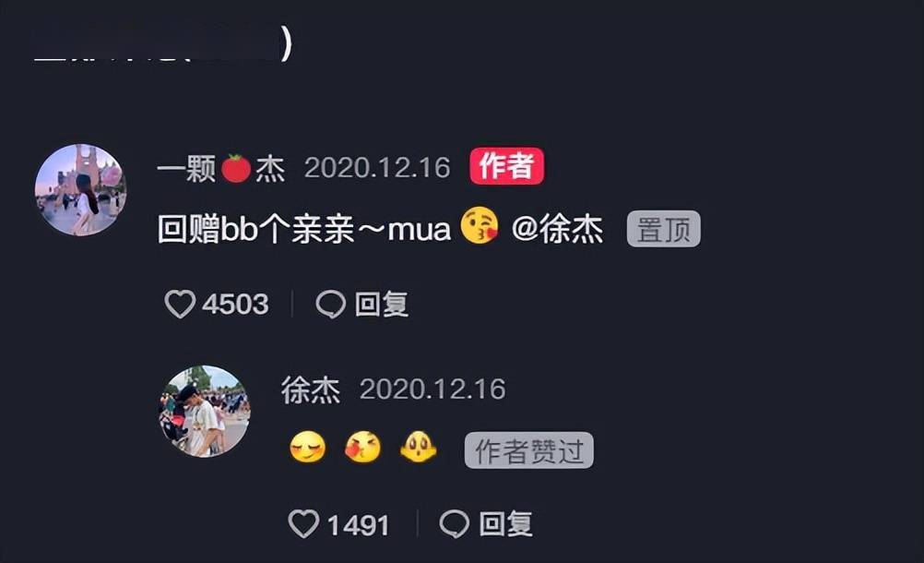Click the username 一颗杰

(221, 169)
